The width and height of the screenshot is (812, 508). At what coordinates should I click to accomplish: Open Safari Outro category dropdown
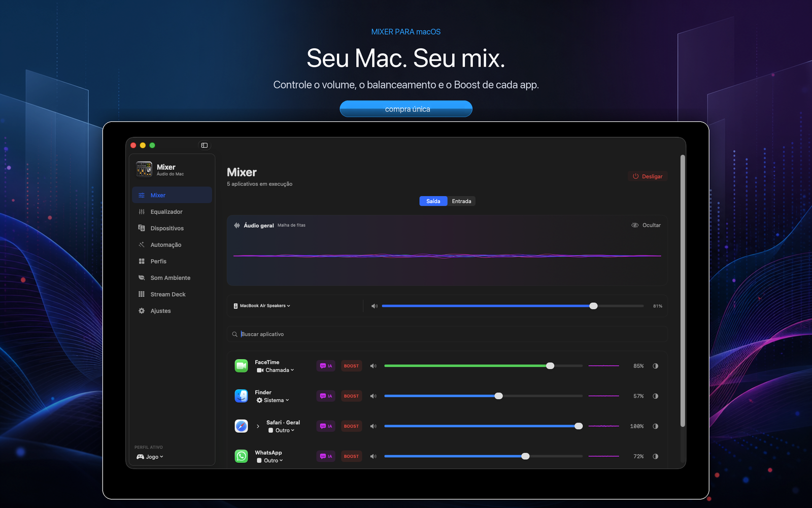pyautogui.click(x=282, y=430)
